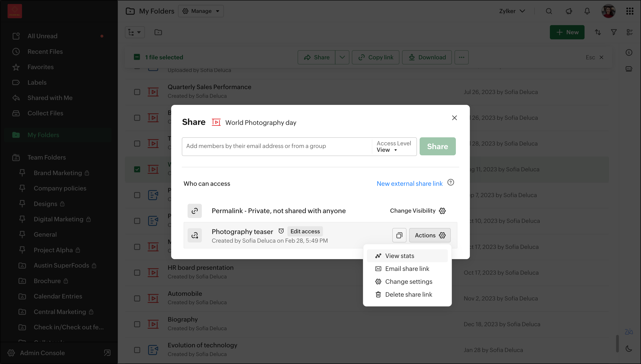The width and height of the screenshot is (641, 364).
Task: Choose Delete share link
Action: pyautogui.click(x=407, y=294)
